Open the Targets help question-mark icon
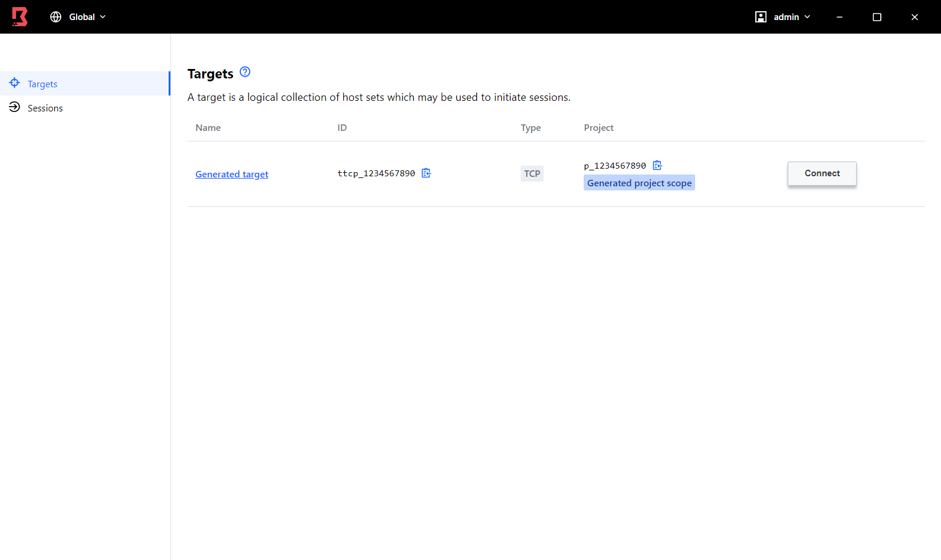Image resolution: width=941 pixels, height=560 pixels. (245, 72)
